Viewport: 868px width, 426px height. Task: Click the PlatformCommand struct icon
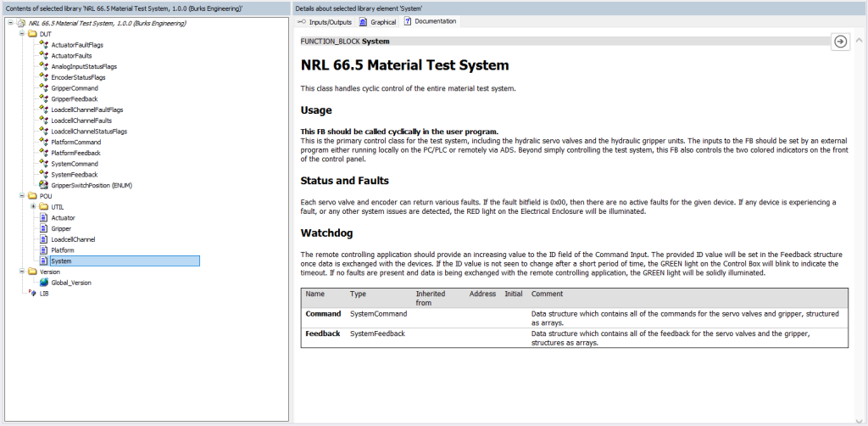[x=44, y=142]
